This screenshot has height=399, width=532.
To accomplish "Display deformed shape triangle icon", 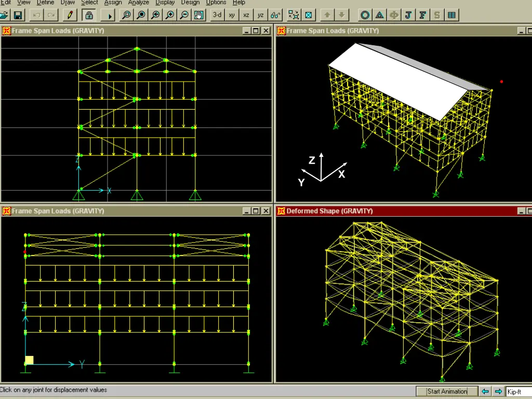I will point(380,15).
